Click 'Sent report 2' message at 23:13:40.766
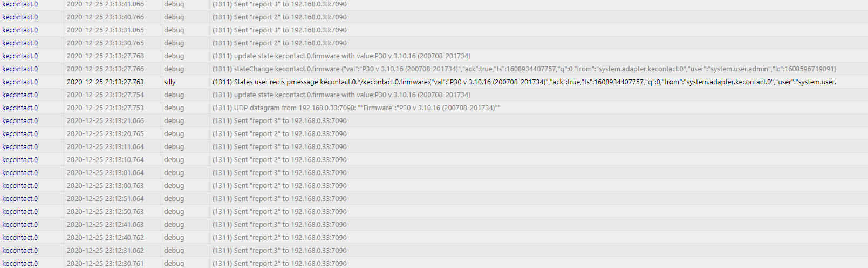Viewport: 868px width, 268px height. tap(279, 17)
